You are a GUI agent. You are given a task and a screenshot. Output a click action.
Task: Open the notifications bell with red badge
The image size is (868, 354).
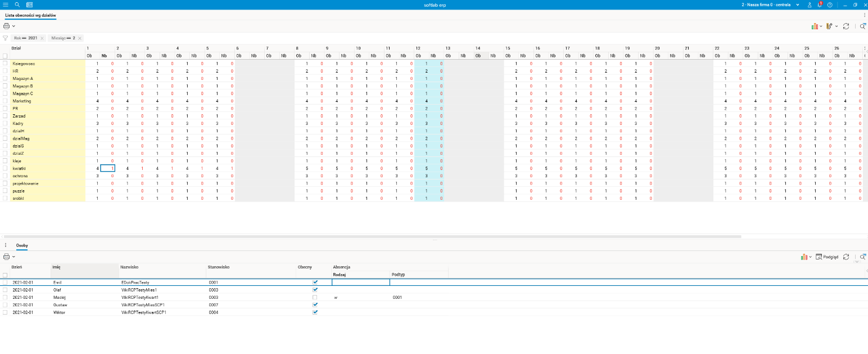(x=820, y=5)
